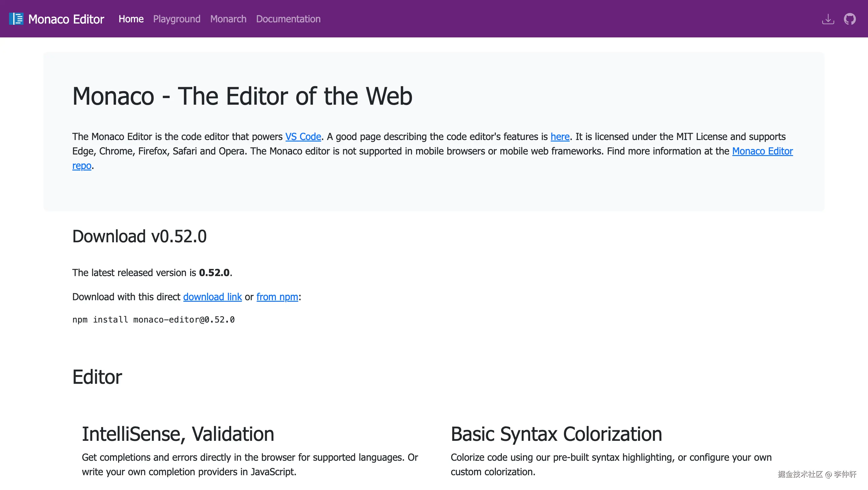Click the "Monaco - The Editor of the Web" heading
Viewport: 868px width, 490px height.
click(x=242, y=96)
